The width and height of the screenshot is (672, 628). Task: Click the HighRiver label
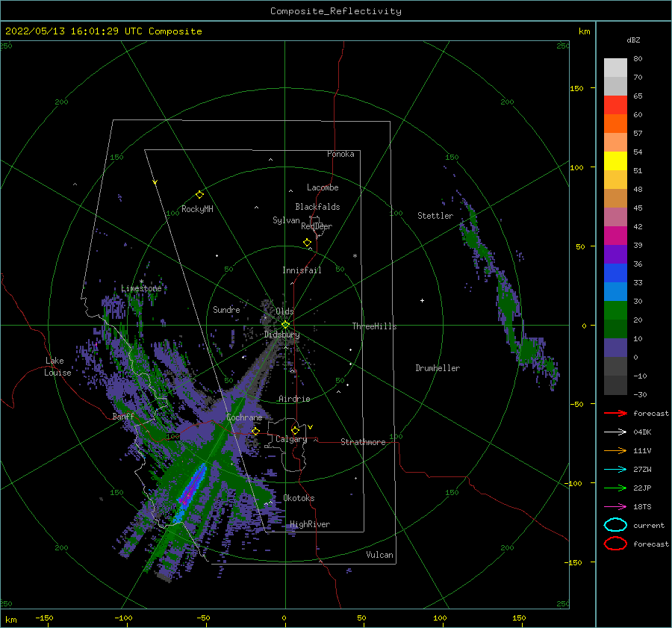coord(310,524)
